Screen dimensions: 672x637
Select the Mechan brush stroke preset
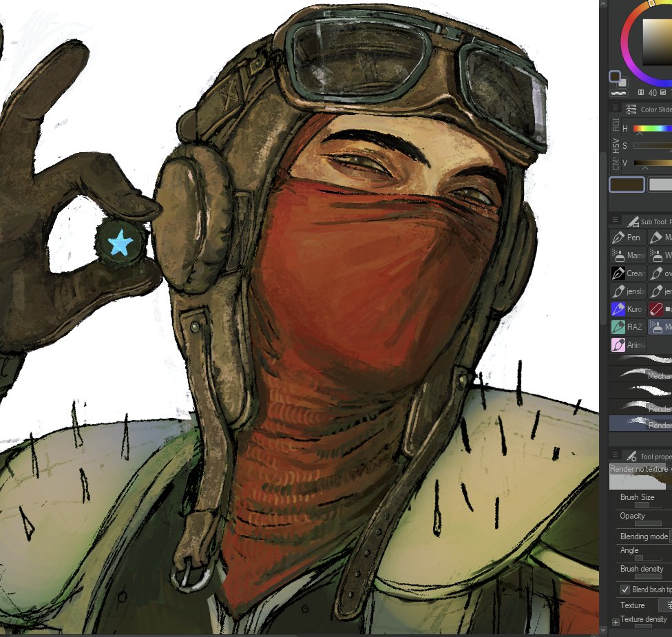tap(640, 375)
